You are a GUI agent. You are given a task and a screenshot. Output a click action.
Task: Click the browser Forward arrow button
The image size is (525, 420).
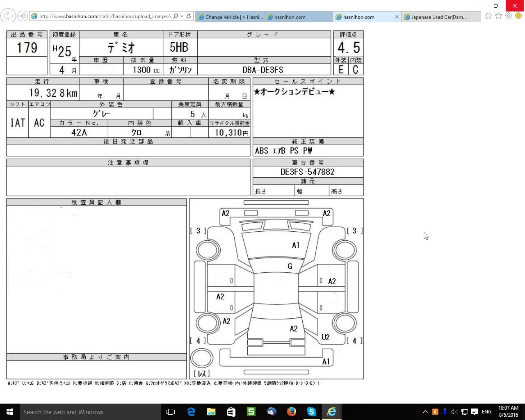pyautogui.click(x=23, y=16)
